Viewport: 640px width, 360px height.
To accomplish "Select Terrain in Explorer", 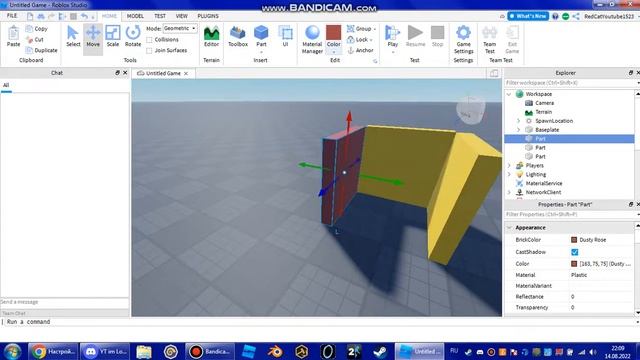I will click(x=543, y=112).
